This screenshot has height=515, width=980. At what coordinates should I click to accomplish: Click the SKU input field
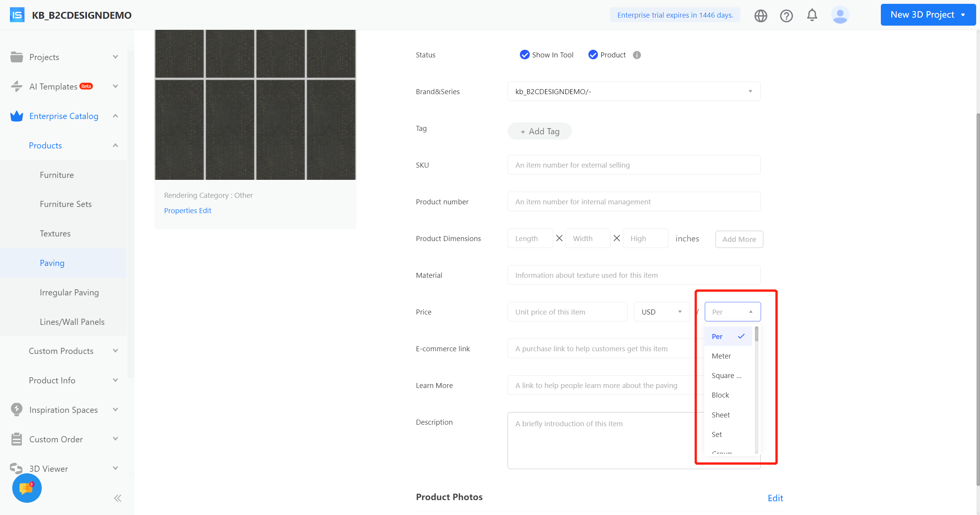(x=634, y=165)
